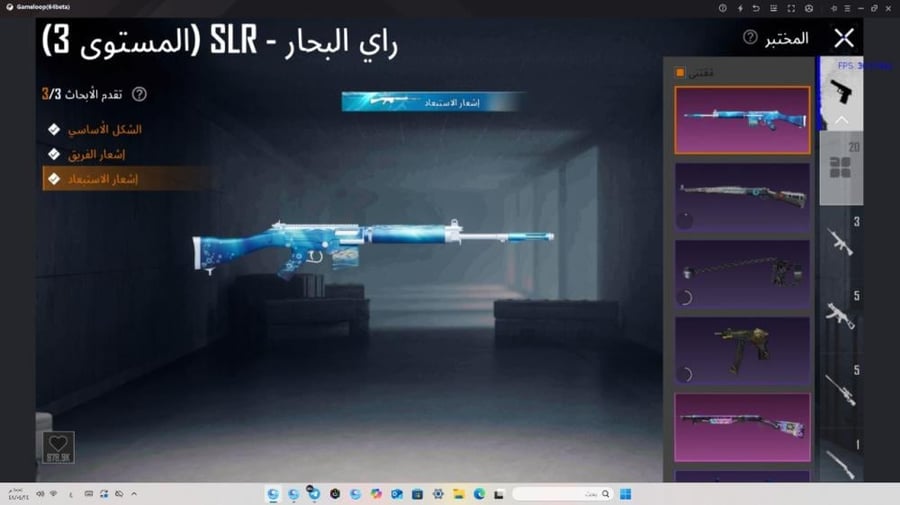The image size is (900, 505).
Task: Open help icon beside تقدم الأبحاث
Action: click(139, 94)
